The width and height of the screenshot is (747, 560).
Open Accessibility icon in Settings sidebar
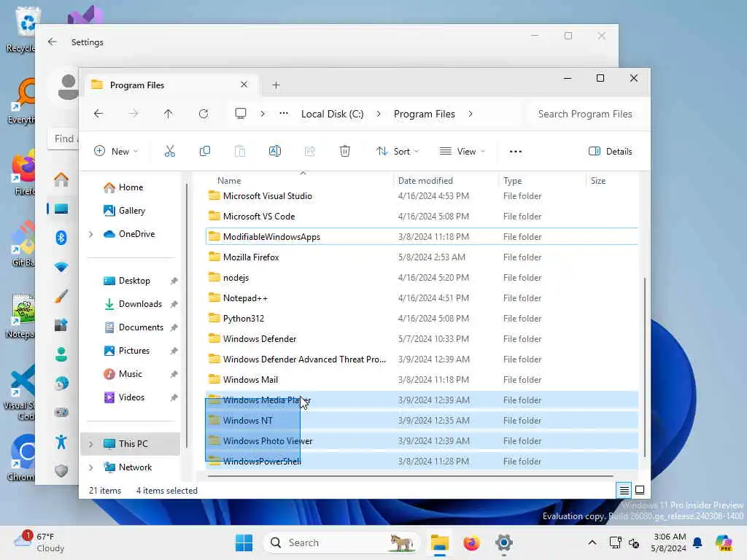[x=61, y=442]
